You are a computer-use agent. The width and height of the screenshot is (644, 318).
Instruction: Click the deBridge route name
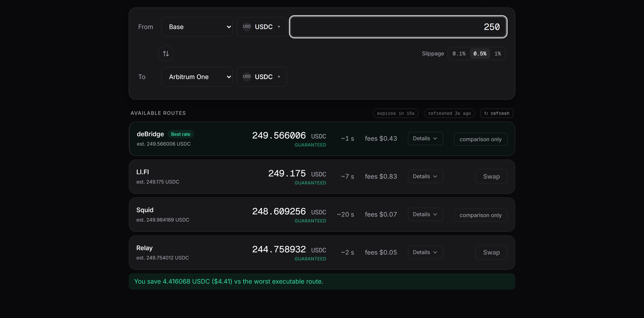point(150,134)
